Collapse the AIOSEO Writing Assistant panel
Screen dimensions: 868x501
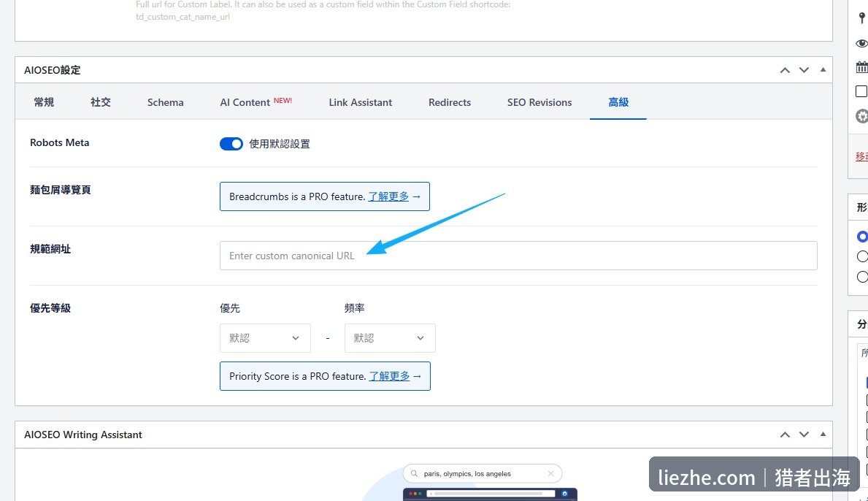(x=823, y=434)
